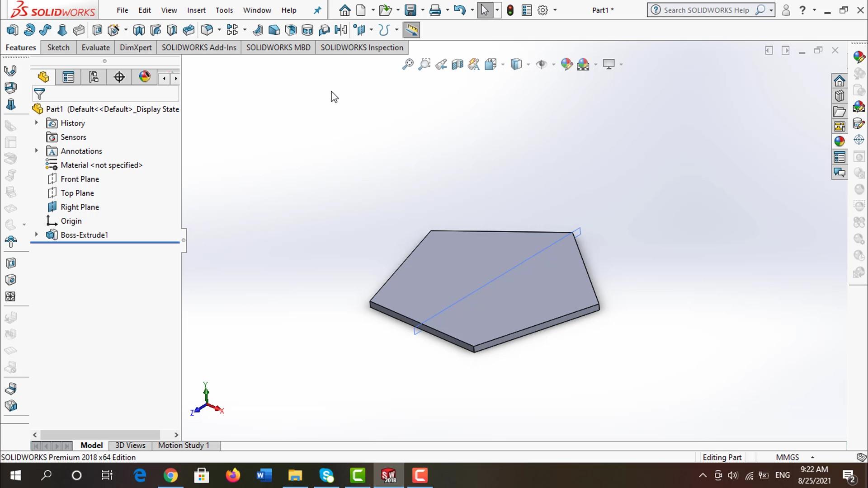This screenshot has height=488, width=868.
Task: Switch to the Motion Study 1 tab
Action: (184, 446)
